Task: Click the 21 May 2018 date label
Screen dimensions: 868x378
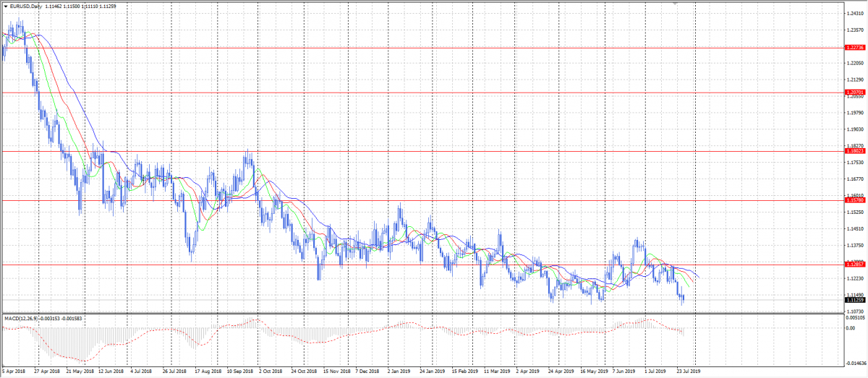Action: (x=79, y=371)
